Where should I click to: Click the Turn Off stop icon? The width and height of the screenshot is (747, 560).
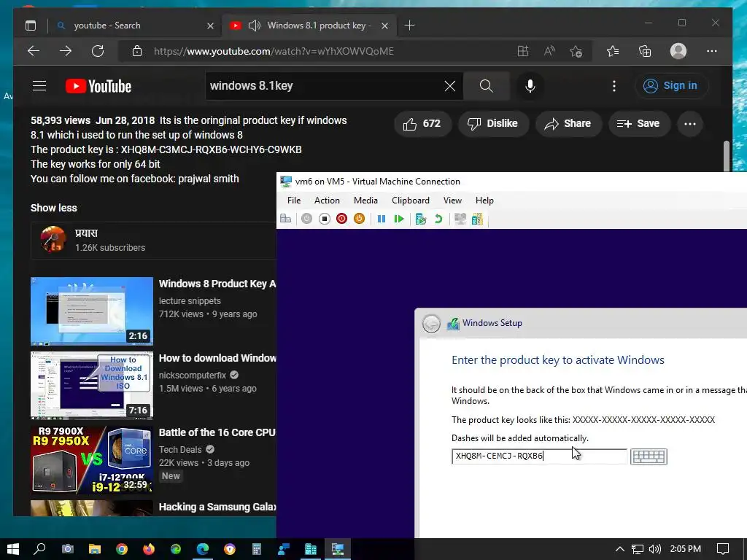tap(325, 219)
